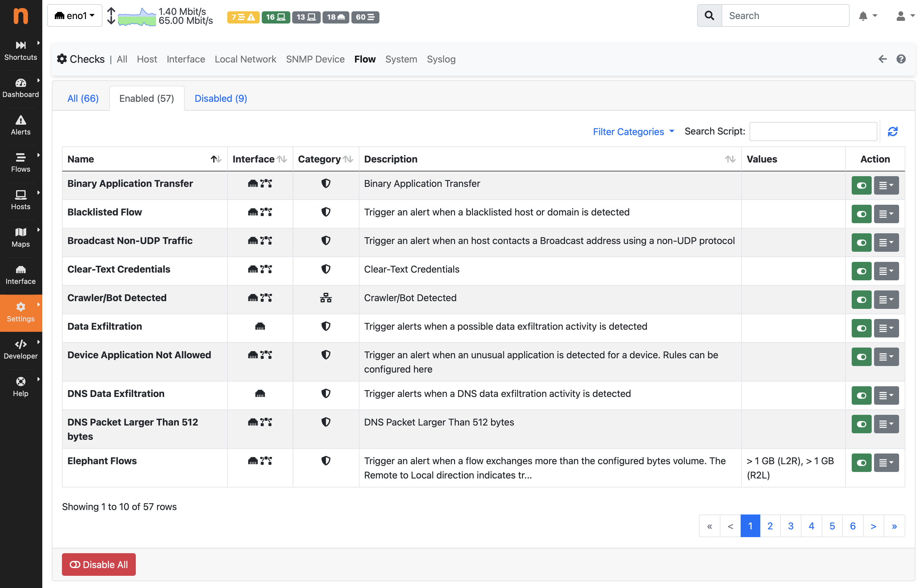Go to page 2 of results
Viewport: 922px width, 588px height.
(770, 526)
